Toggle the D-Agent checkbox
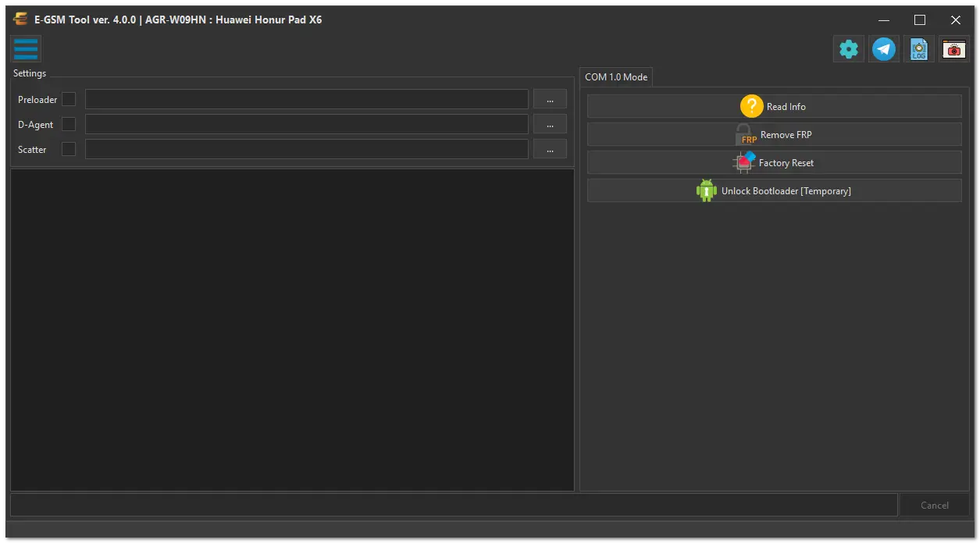980x543 pixels. pos(69,124)
